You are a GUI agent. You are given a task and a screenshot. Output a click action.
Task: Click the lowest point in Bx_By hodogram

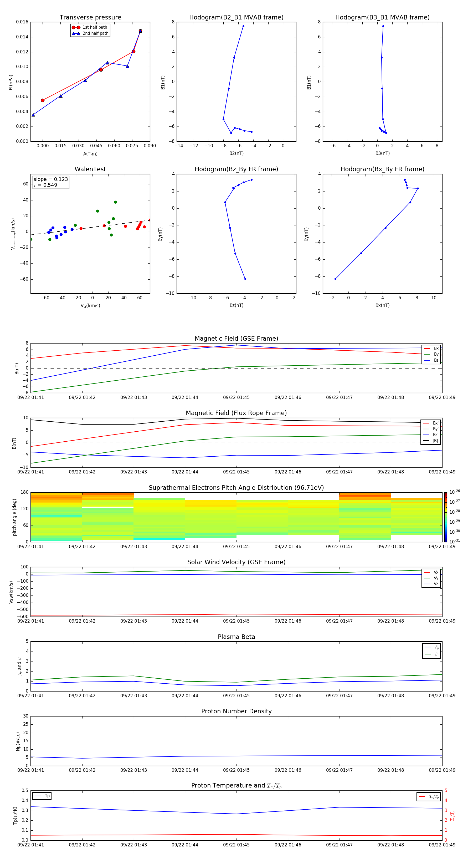pyautogui.click(x=335, y=279)
